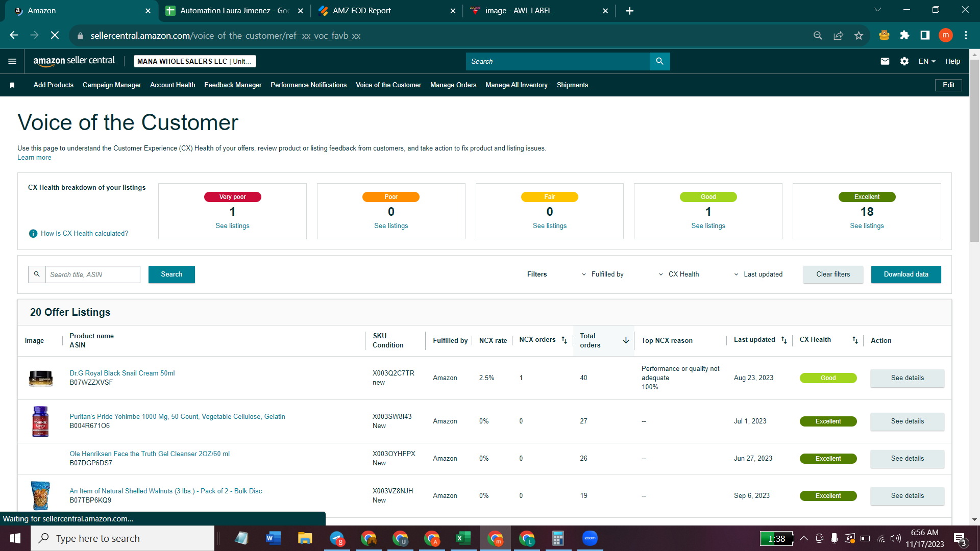See details for Dr.G Royal Black Snail Cream
The height and width of the screenshot is (551, 980).
tap(907, 378)
